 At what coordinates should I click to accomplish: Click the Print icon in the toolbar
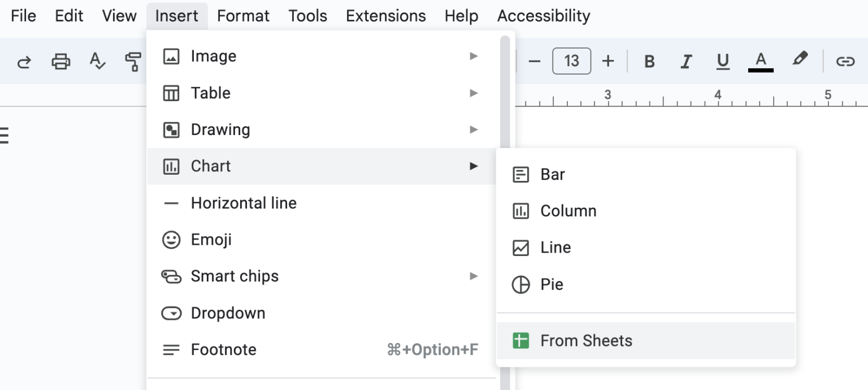click(x=60, y=61)
